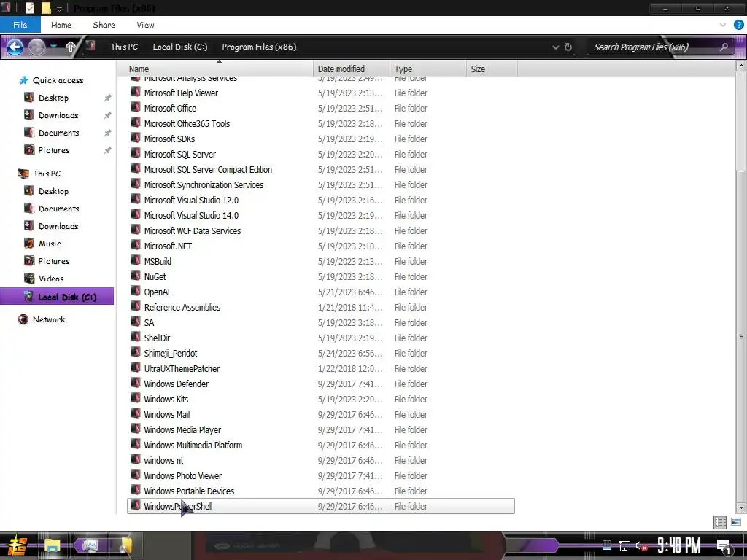This screenshot has height=560, width=747.
Task: Click the volume muted tray icon
Action: pyautogui.click(x=640, y=545)
